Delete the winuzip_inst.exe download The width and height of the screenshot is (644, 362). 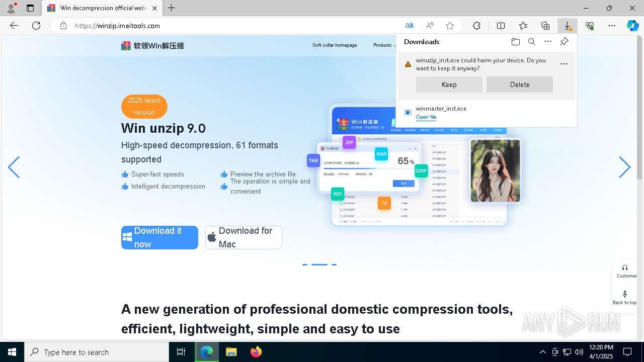point(520,84)
